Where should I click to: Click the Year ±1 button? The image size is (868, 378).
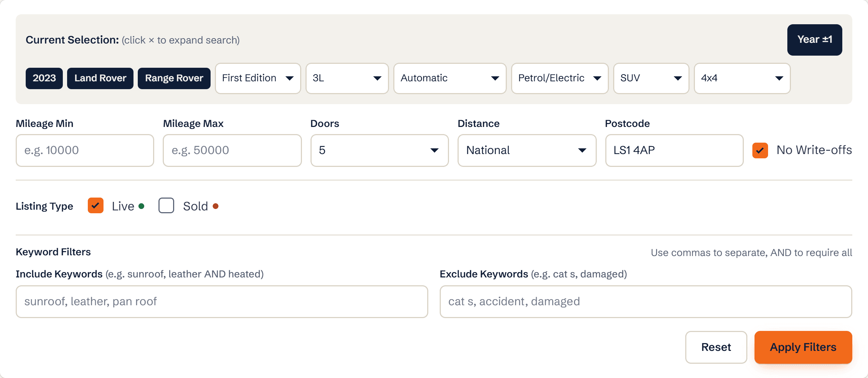click(x=814, y=40)
